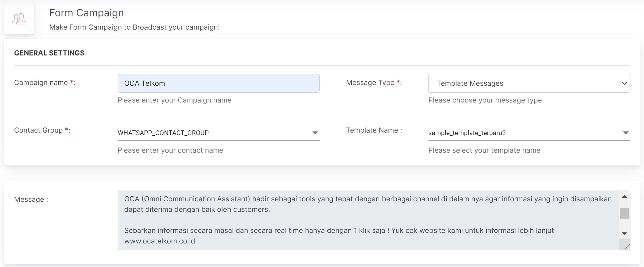Click the message scrollbar down arrow
The image size is (644, 267).
(x=624, y=234)
